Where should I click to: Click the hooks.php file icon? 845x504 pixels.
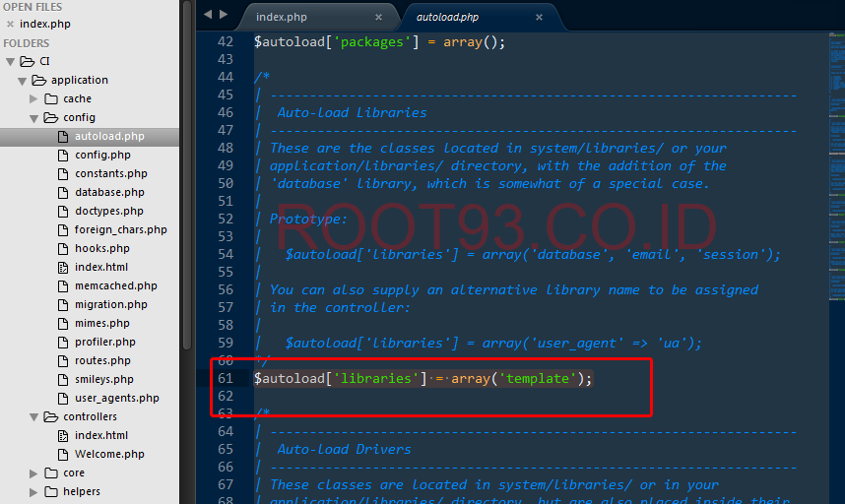coord(63,249)
